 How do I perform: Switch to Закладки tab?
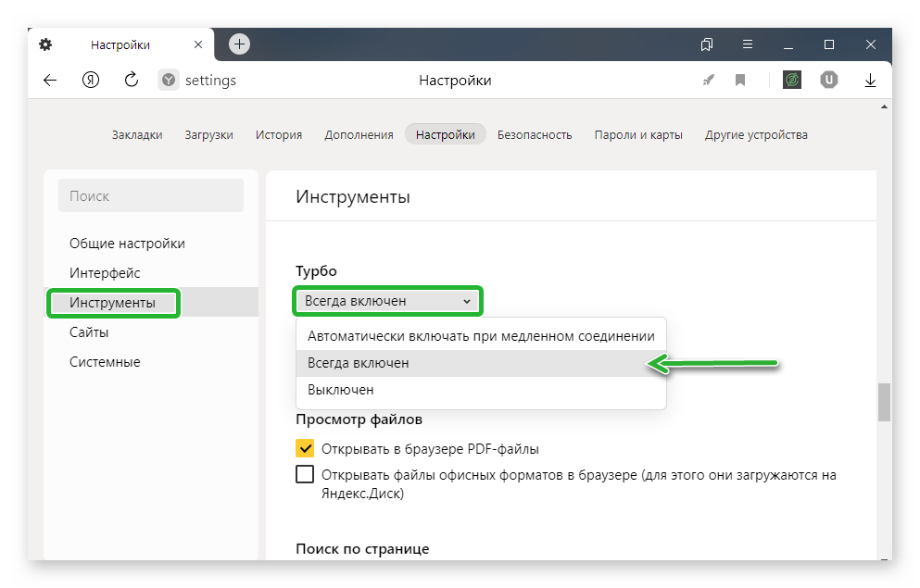[x=137, y=135]
